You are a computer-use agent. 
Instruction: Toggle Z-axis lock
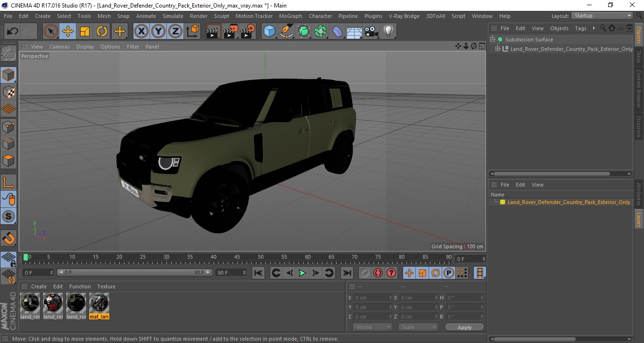click(175, 32)
